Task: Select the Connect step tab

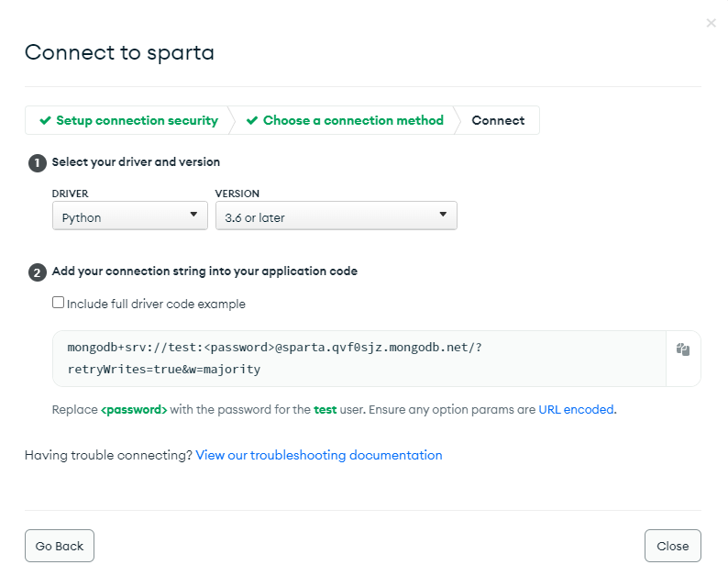Action: [x=498, y=120]
